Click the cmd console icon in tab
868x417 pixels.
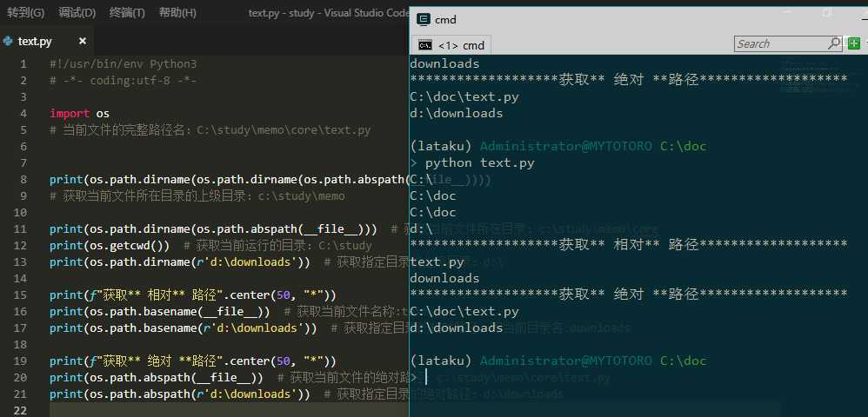click(x=425, y=45)
